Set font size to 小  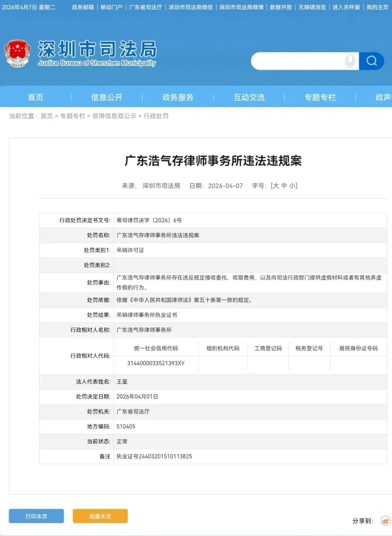pyautogui.click(x=291, y=186)
